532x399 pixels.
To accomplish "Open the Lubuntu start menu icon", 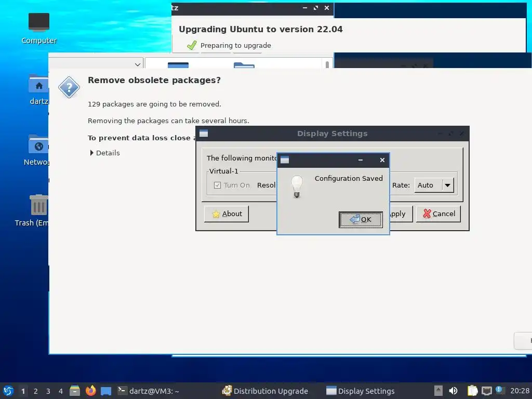I will click(8, 391).
